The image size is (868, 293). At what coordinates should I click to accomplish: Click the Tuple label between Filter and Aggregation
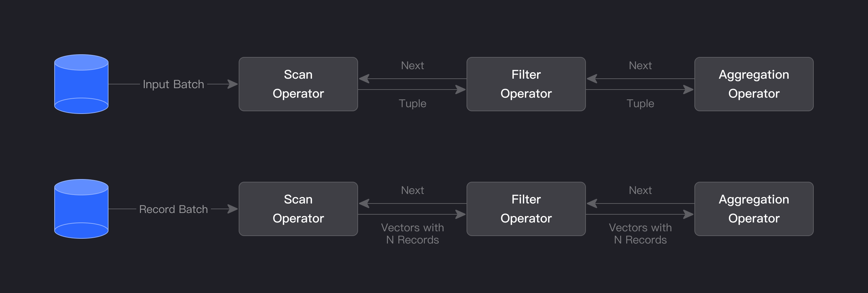click(x=640, y=103)
